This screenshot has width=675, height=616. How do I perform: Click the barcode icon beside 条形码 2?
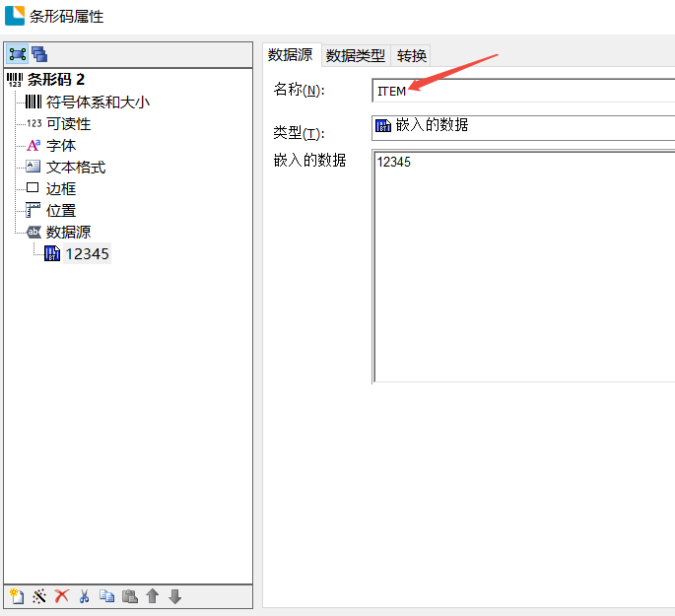point(15,80)
